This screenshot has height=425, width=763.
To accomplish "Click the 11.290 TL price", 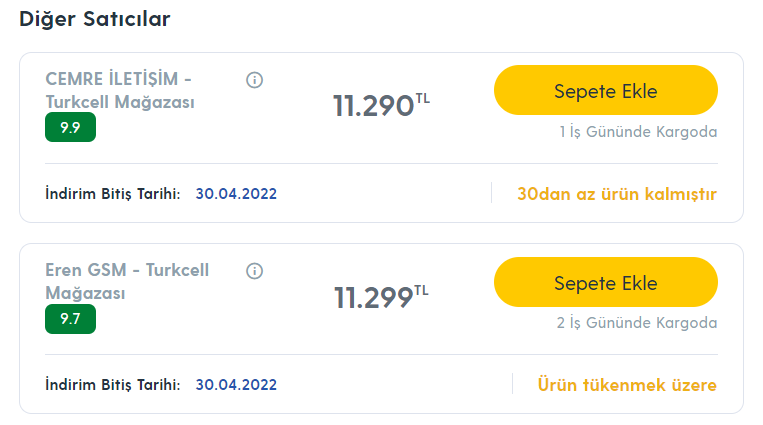I will [x=373, y=106].
